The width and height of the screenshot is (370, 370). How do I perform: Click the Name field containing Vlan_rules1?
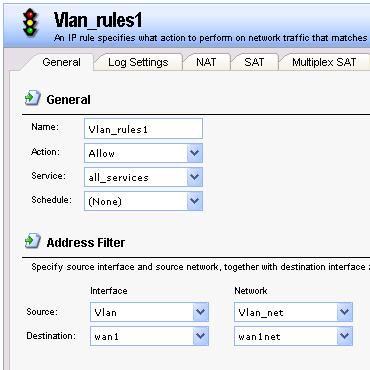pyautogui.click(x=143, y=129)
